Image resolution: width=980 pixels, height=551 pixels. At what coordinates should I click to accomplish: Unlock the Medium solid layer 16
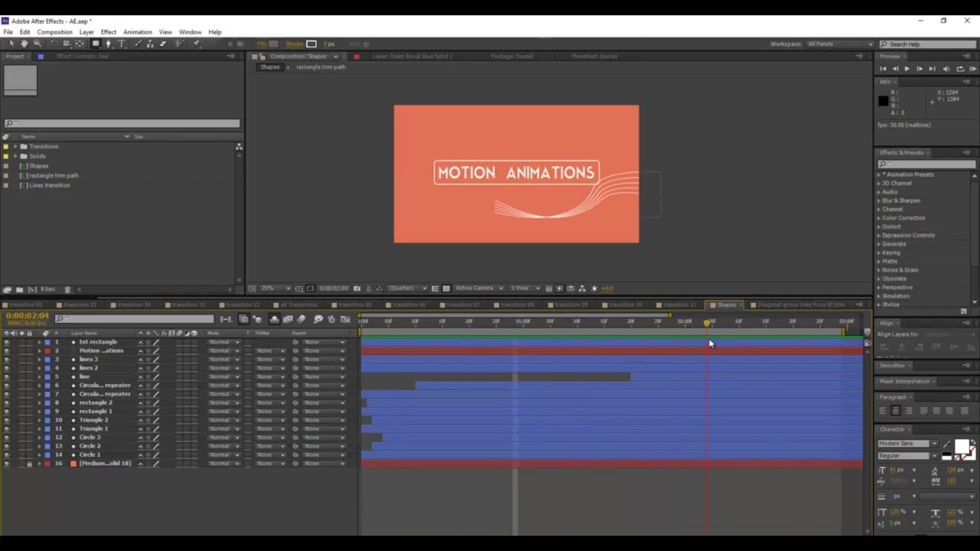pyautogui.click(x=30, y=464)
